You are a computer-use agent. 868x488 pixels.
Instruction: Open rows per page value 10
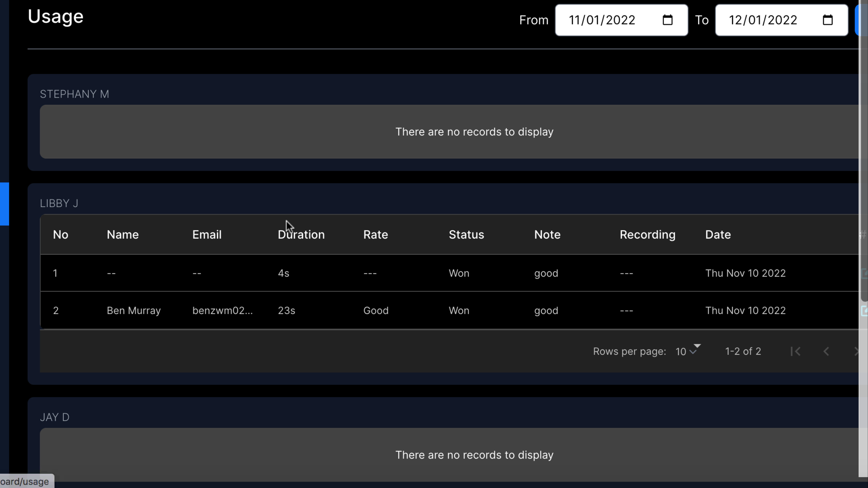click(681, 352)
